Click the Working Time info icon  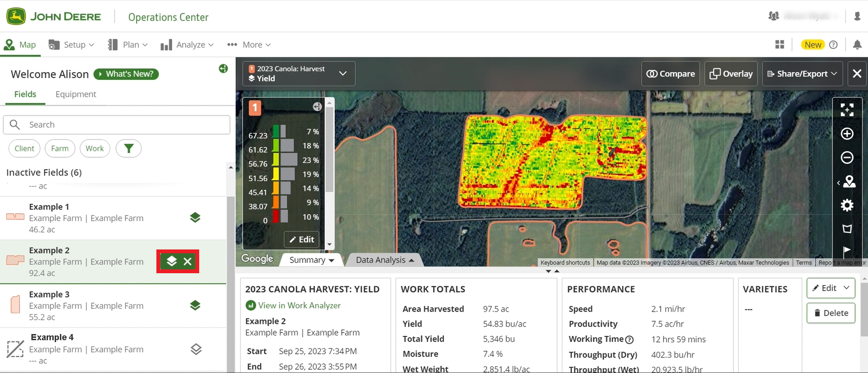click(629, 340)
